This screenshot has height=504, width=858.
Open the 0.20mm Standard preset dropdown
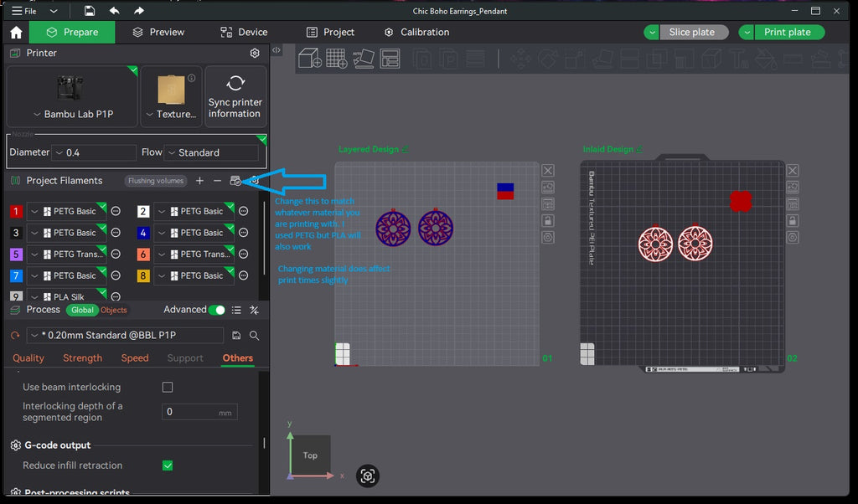click(x=126, y=335)
